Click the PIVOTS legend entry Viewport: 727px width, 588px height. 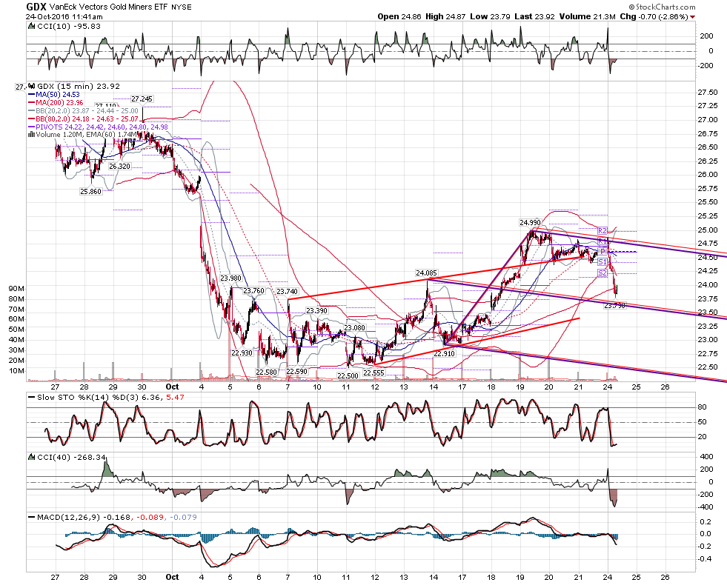99,127
